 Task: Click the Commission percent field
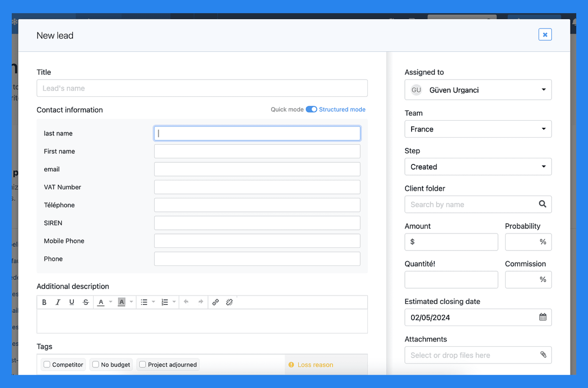click(x=528, y=280)
